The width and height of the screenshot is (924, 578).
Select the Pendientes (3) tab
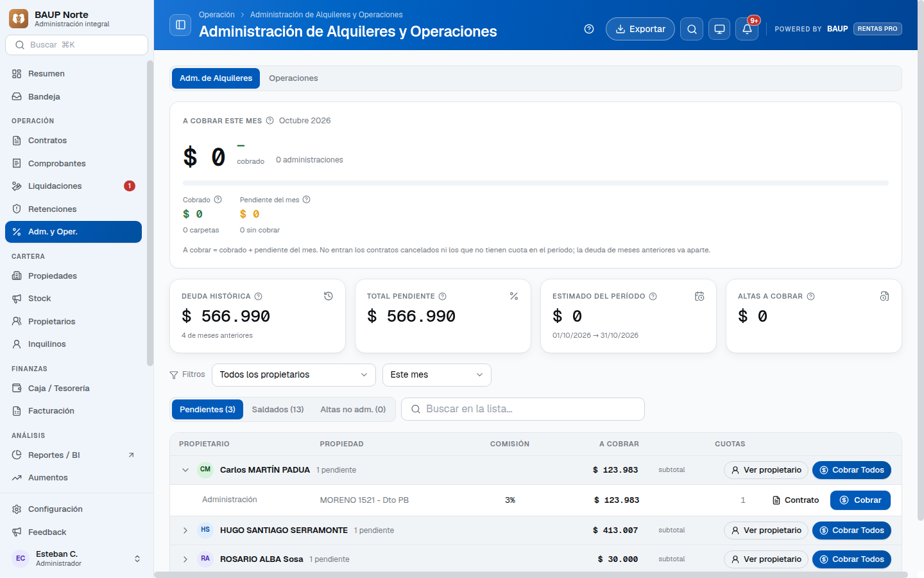pos(207,410)
